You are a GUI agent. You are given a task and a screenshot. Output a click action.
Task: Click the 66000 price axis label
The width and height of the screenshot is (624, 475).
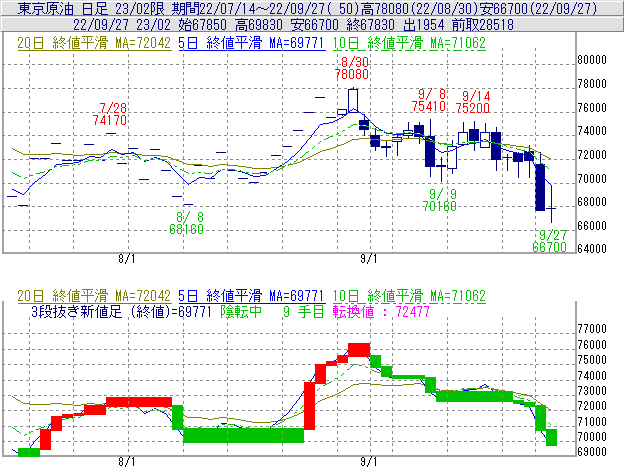592,226
